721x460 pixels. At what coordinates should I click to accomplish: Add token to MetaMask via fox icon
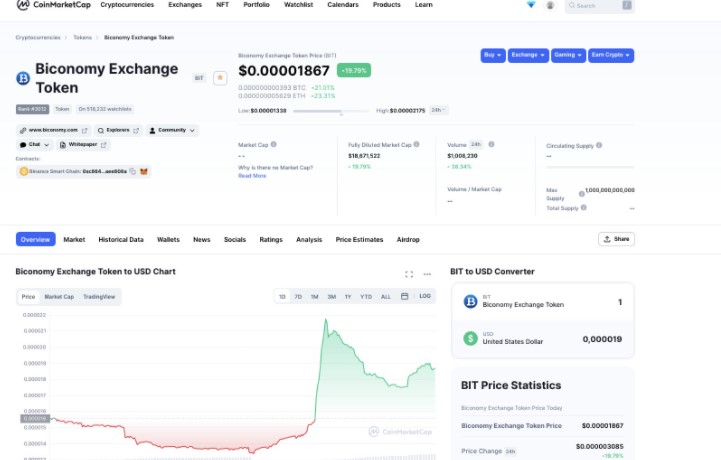144,172
